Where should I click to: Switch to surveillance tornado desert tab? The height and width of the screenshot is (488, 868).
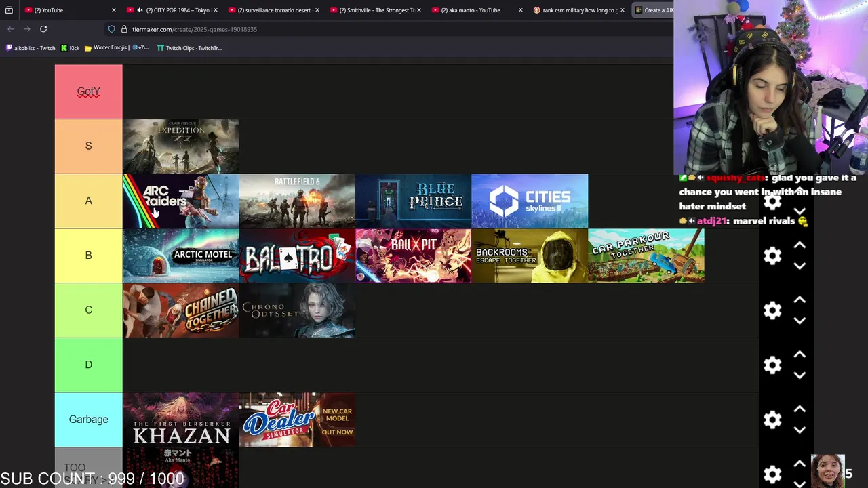point(273,10)
